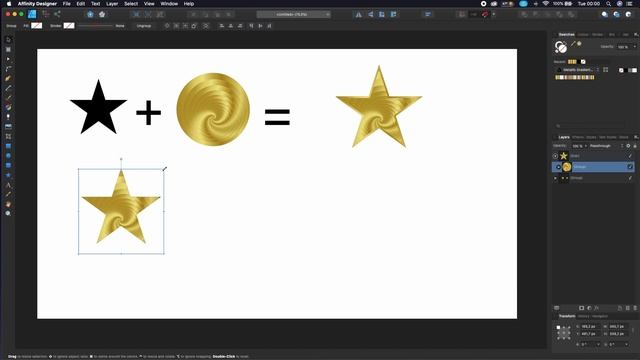Switch to the Swatches tab

(566, 35)
